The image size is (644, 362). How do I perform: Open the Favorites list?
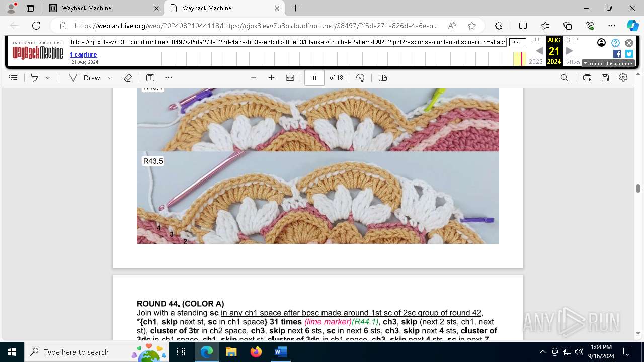[x=545, y=26]
